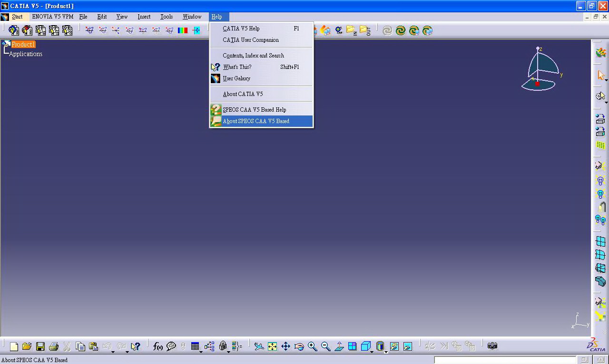
Task: Open the Insert menu
Action: (x=144, y=17)
